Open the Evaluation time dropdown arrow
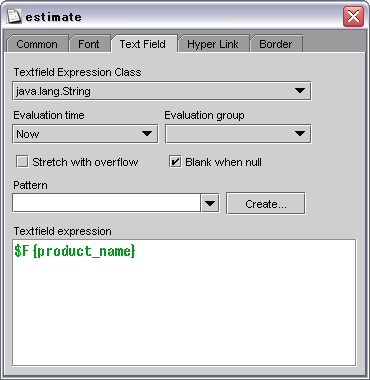Screen dimensions: 370x380 pos(147,134)
